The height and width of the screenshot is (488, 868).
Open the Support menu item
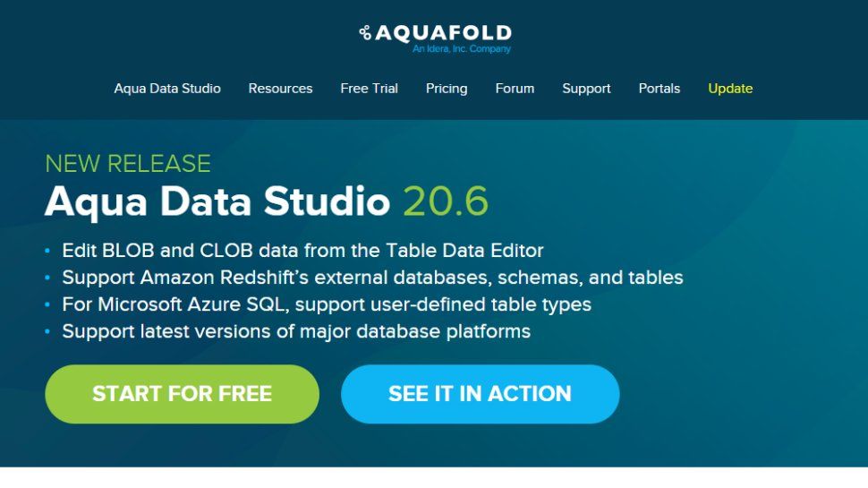586,89
